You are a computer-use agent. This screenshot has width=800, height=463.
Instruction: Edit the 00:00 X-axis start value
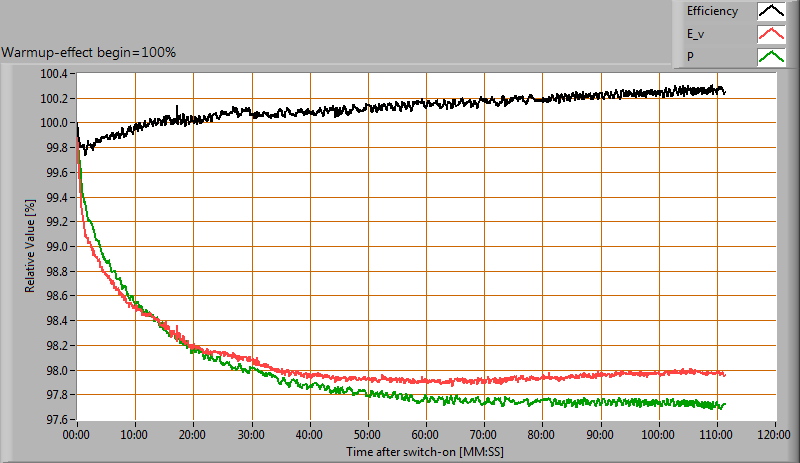tap(77, 436)
